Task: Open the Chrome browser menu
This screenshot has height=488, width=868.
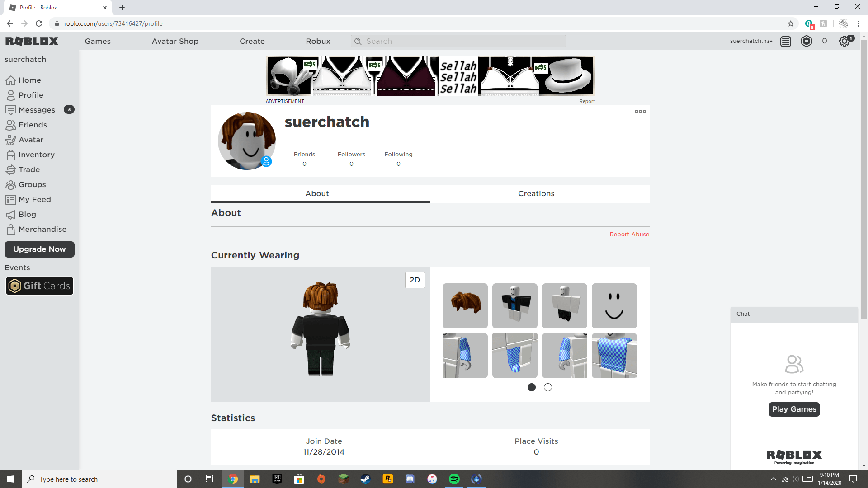Action: [858, 23]
